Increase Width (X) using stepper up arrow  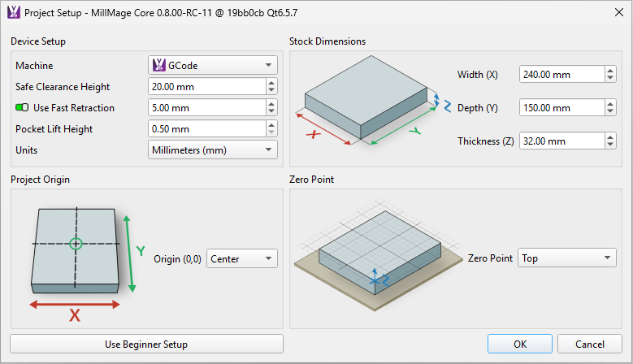[x=609, y=71]
